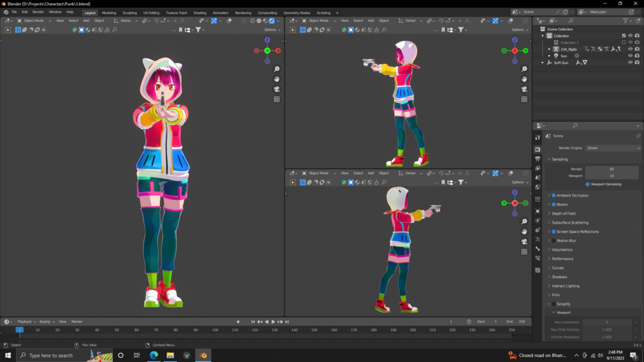Click pan hand icon in left viewport
Screen dimensions: 644x362
(277, 79)
